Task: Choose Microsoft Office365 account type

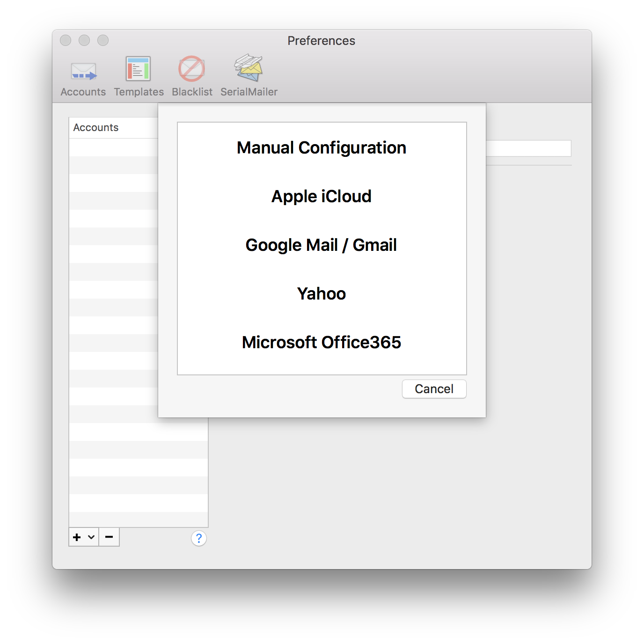Action: click(x=322, y=343)
